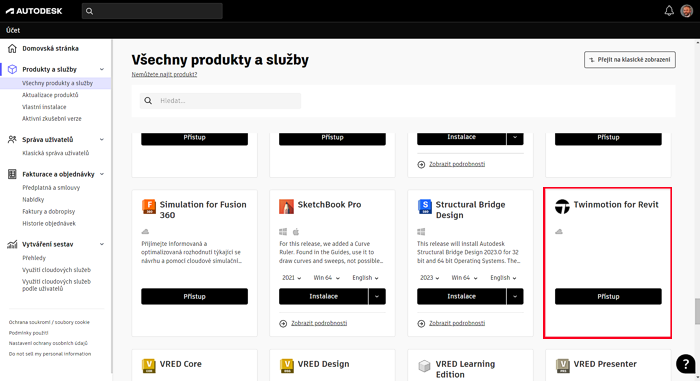This screenshot has width=700, height=381.
Task: Click the Structural Bridge Design product icon
Action: (x=425, y=206)
